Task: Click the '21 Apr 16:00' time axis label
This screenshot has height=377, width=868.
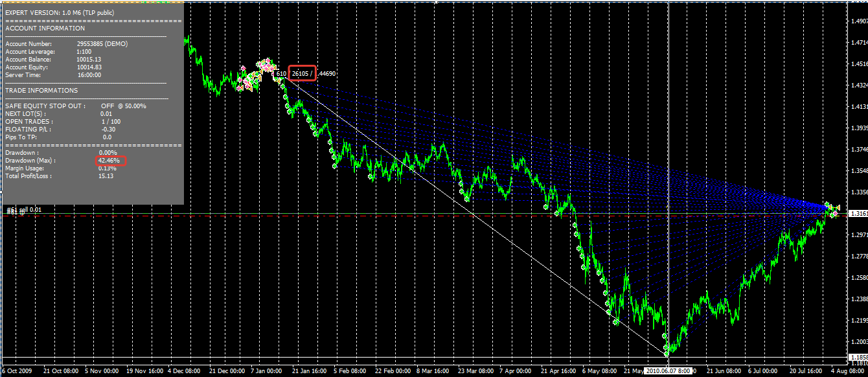Action: point(558,371)
